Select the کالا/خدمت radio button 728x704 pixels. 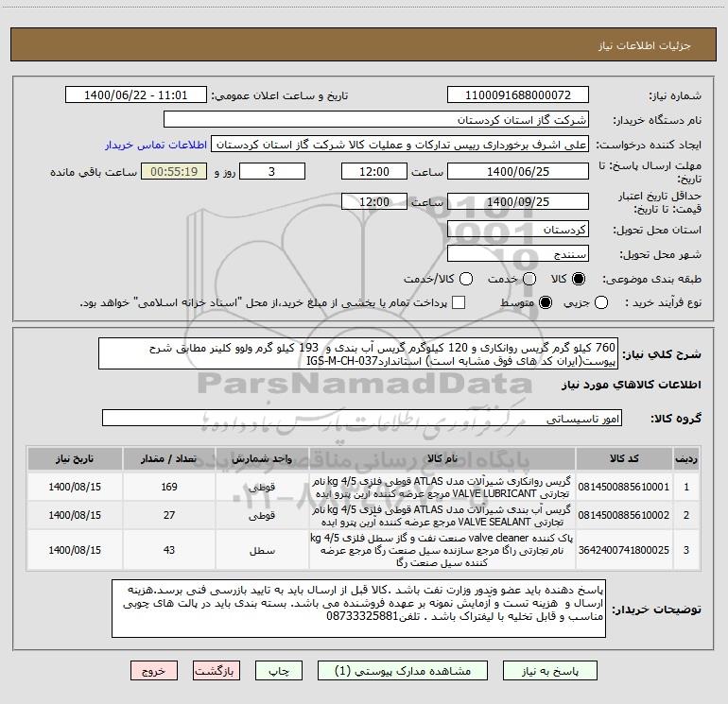pos(466,279)
